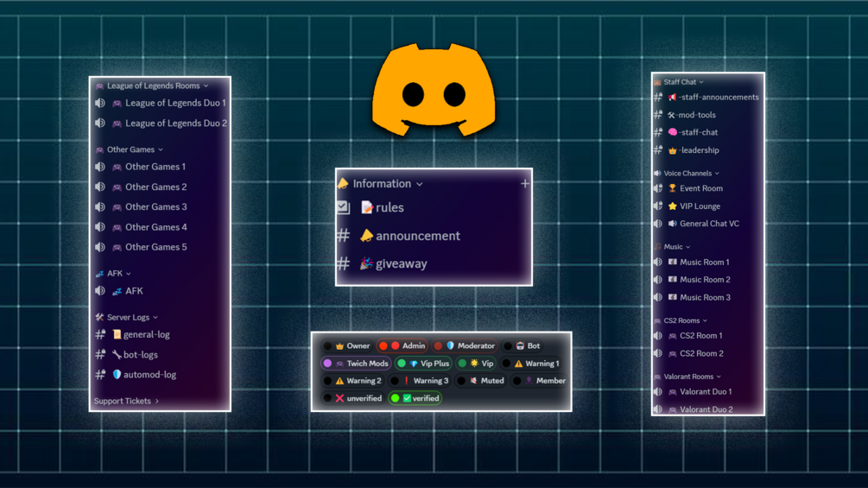
Task: Join Other Games 1 voice channel
Action: (x=141, y=167)
